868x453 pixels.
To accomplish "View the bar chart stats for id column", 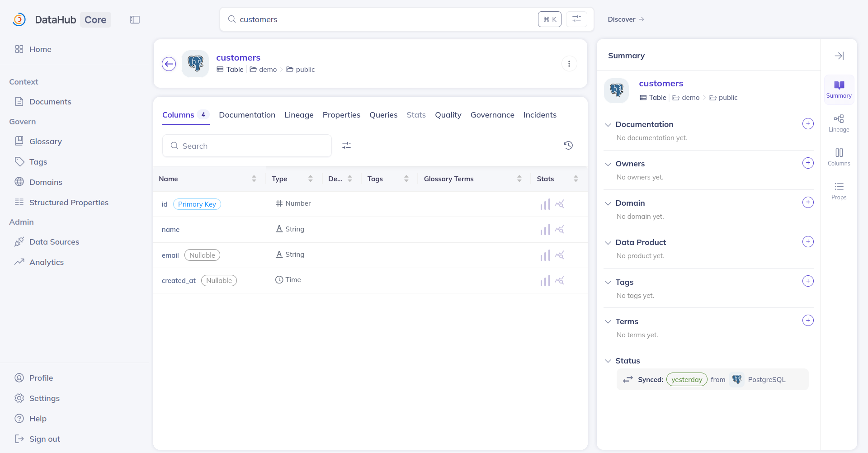I will click(545, 204).
